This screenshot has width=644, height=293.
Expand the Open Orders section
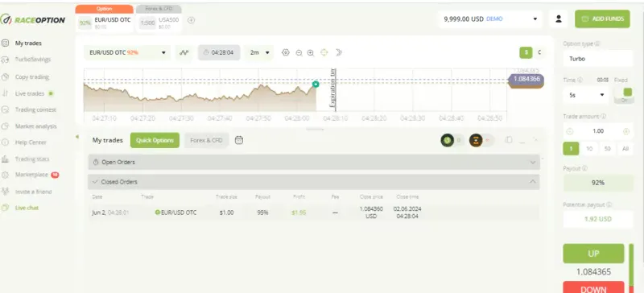314,162
